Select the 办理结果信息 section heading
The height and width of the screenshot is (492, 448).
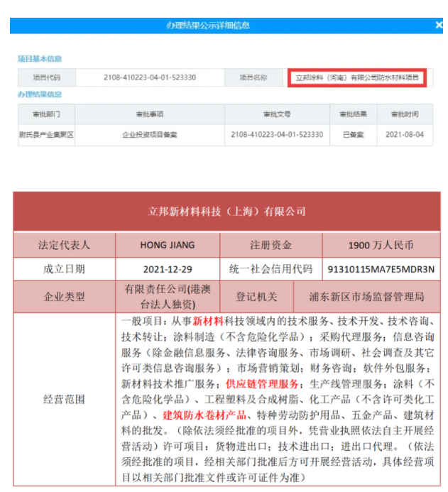pyautogui.click(x=40, y=94)
